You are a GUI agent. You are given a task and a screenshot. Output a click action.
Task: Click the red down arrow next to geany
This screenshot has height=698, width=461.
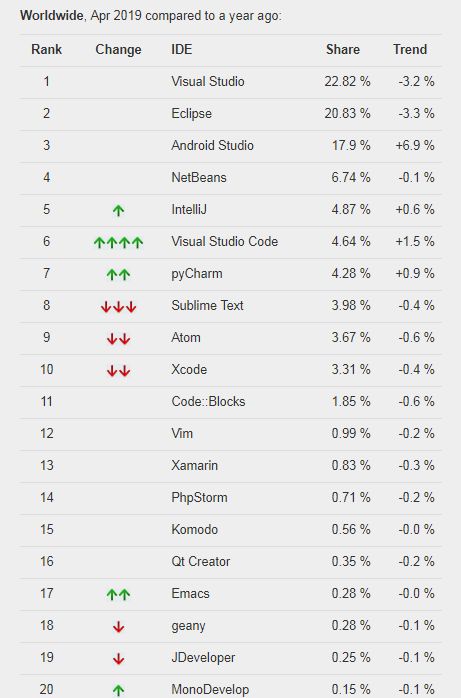click(x=118, y=626)
